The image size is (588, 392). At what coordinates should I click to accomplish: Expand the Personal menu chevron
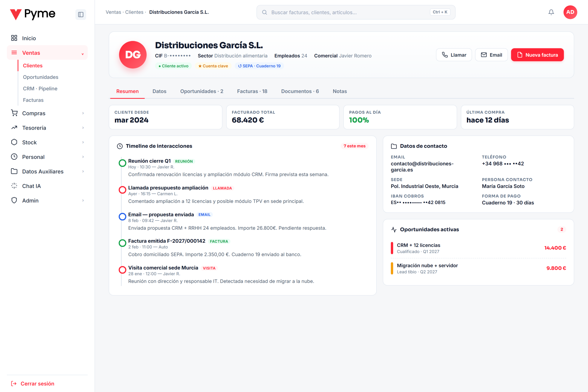click(x=83, y=157)
